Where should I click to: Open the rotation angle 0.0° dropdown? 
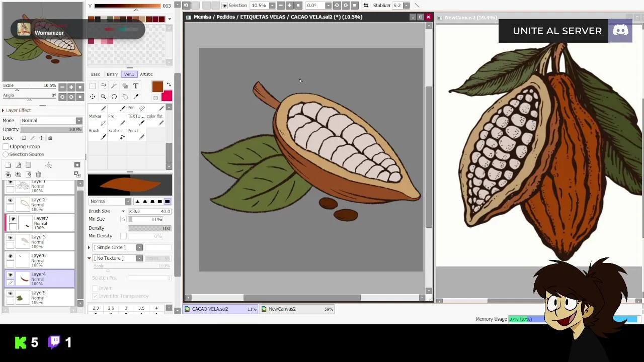click(x=328, y=6)
